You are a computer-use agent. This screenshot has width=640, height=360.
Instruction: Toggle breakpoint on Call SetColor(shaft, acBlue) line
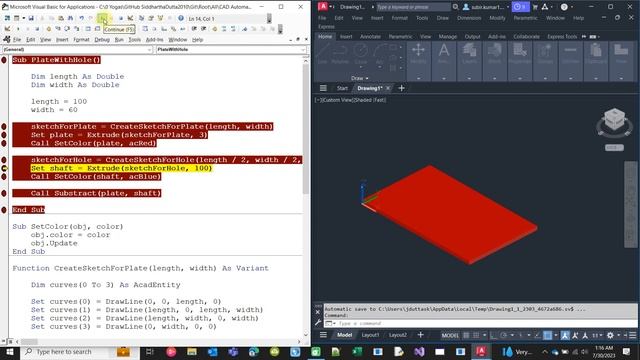click(x=4, y=177)
